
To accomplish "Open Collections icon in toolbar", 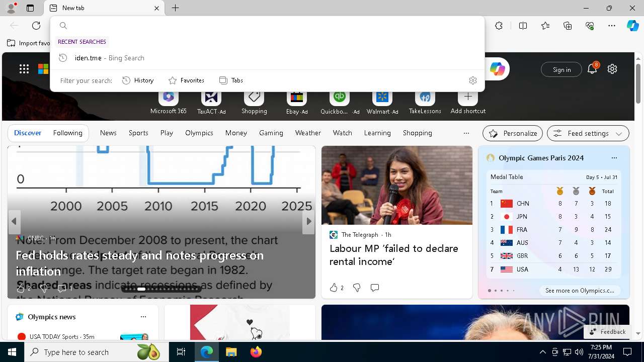I will (x=568, y=26).
